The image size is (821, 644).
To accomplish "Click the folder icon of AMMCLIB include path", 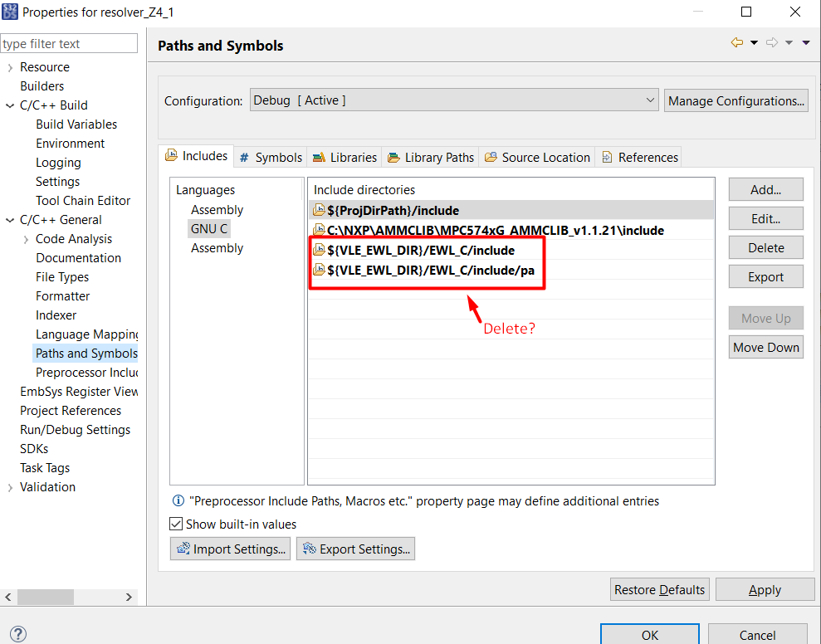I will click(x=318, y=230).
